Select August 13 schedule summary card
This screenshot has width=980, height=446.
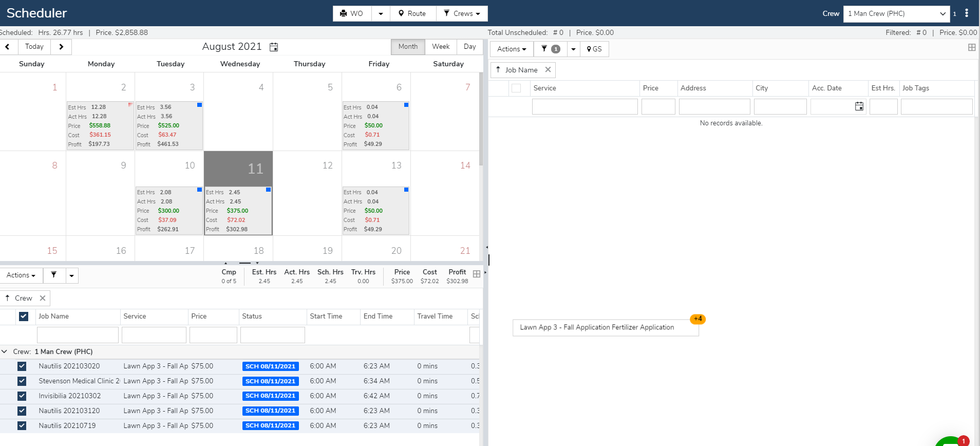[x=375, y=211]
